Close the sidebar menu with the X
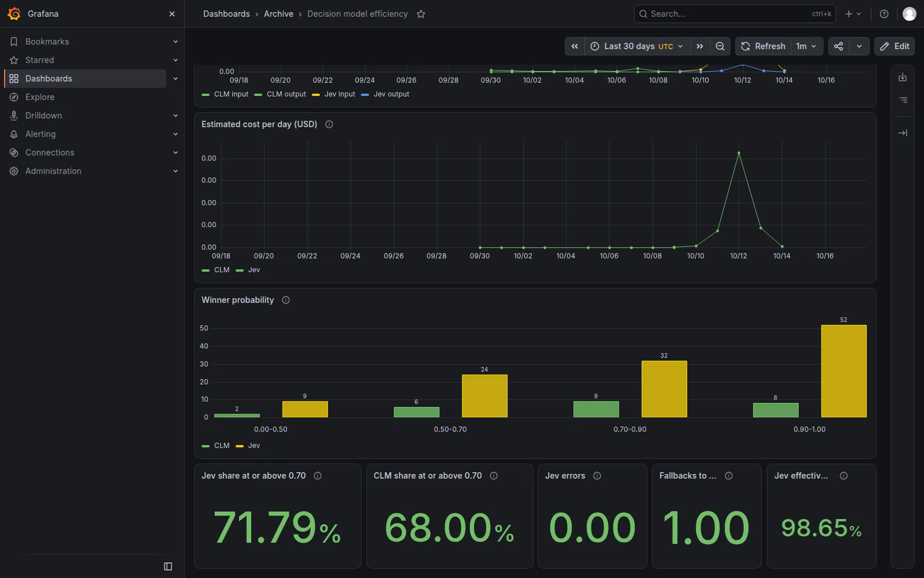The height and width of the screenshot is (578, 924). [x=172, y=14]
